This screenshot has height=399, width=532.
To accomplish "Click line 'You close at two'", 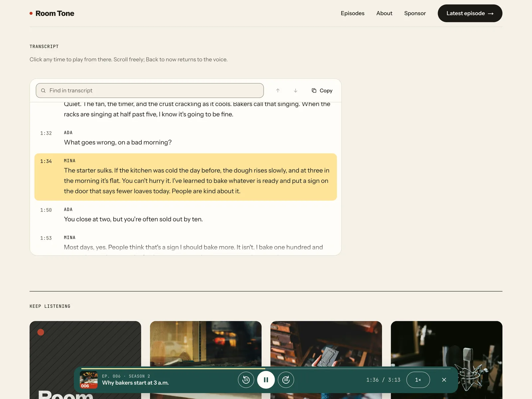I will pyautogui.click(x=133, y=219).
